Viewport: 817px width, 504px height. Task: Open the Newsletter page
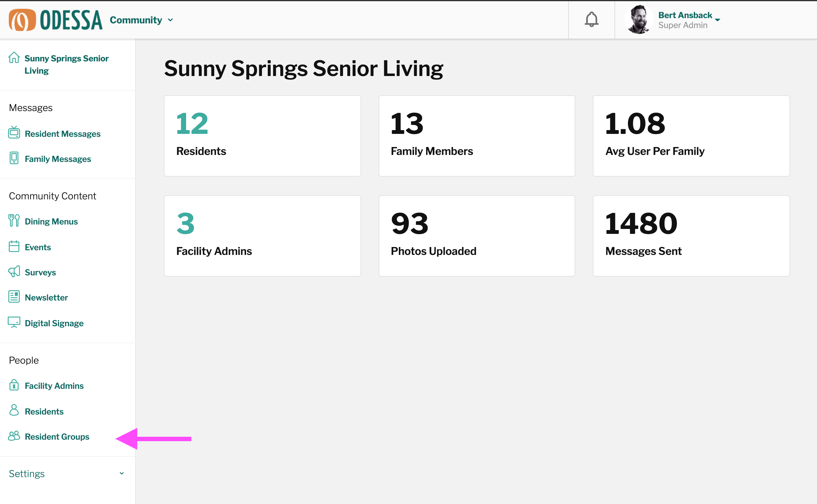46,298
